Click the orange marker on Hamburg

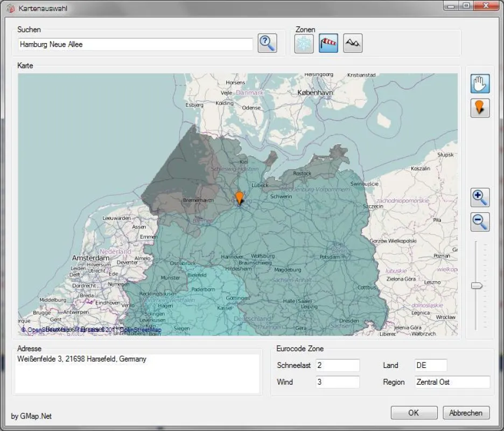239,198
